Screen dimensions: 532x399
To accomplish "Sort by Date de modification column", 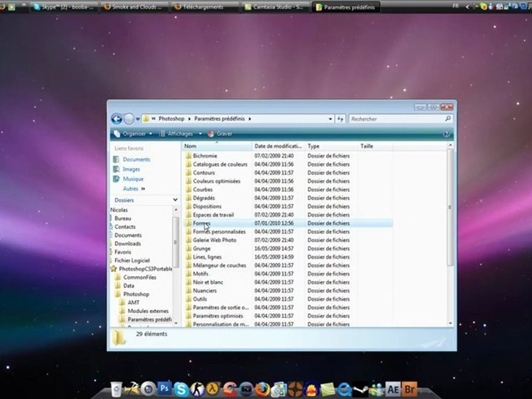I will tap(279, 146).
